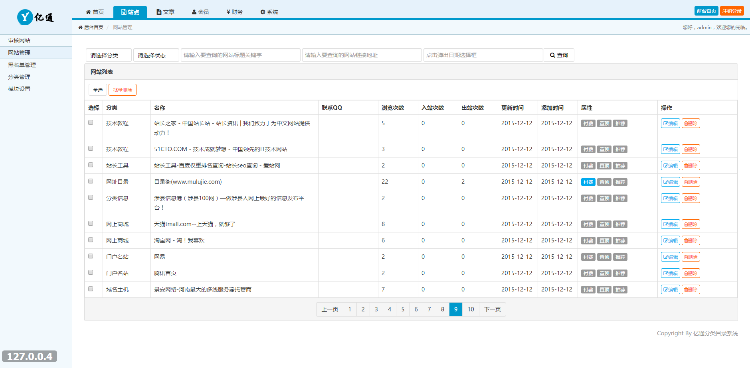Tick checkbox for the 网易 row

[90, 256]
